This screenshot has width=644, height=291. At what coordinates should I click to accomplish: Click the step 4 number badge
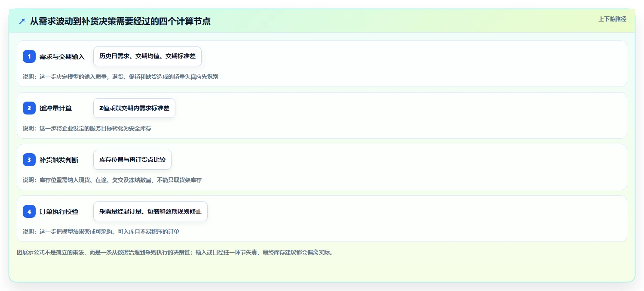click(x=29, y=211)
